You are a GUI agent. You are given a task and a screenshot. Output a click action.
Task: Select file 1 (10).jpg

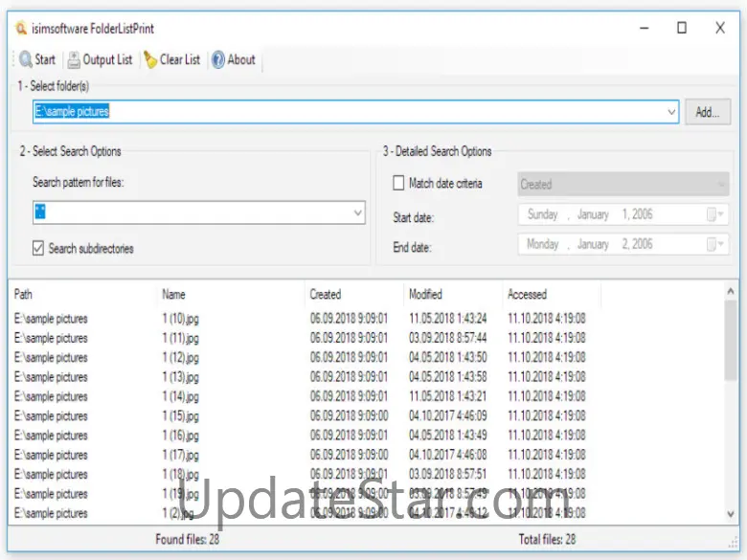coord(181,319)
